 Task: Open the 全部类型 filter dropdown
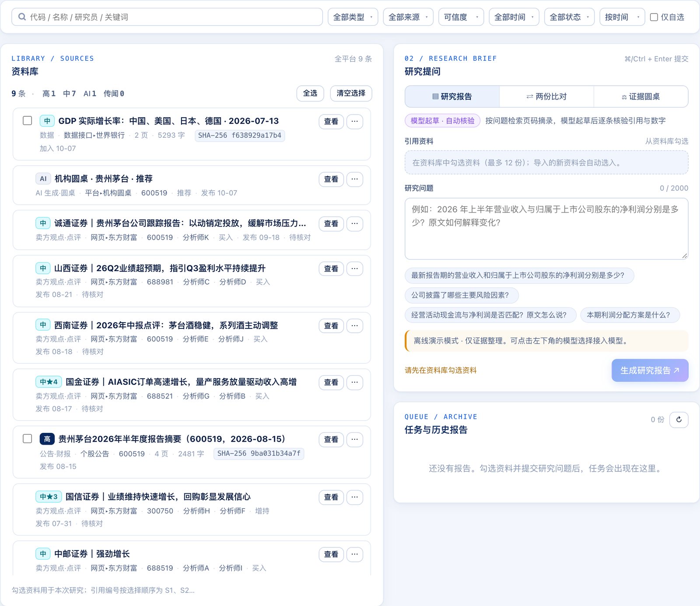click(x=353, y=17)
